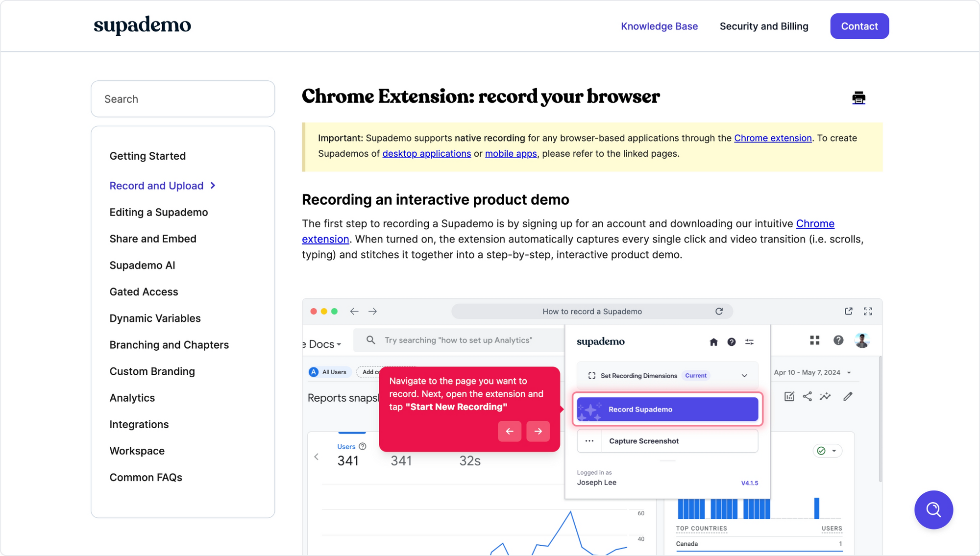Open Custom Branding

click(x=152, y=371)
